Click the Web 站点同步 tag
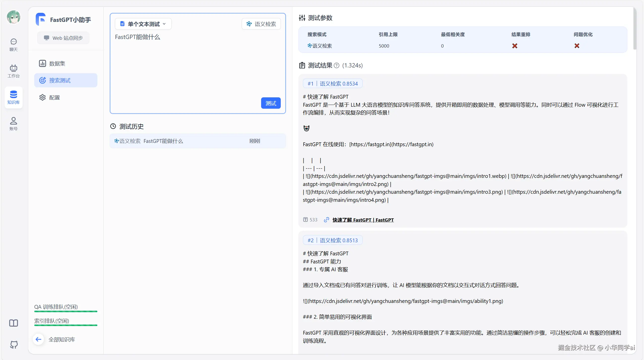This screenshot has height=360, width=644. click(63, 38)
